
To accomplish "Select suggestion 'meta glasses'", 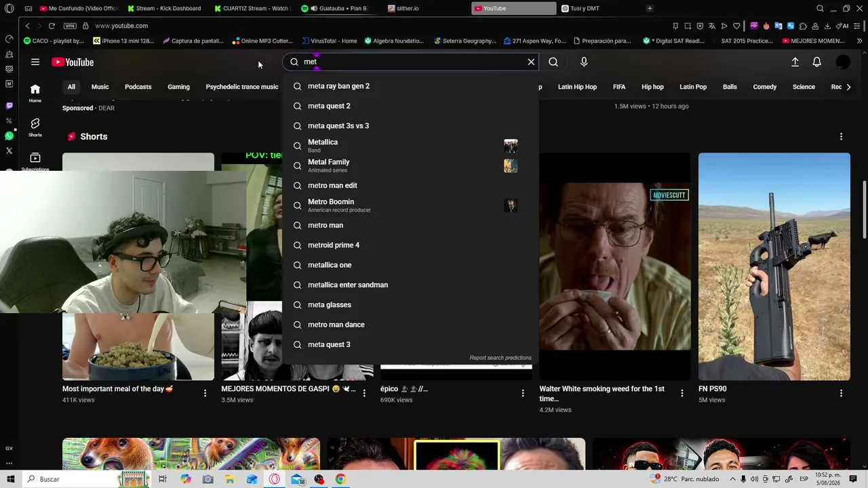I will click(x=410, y=305).
